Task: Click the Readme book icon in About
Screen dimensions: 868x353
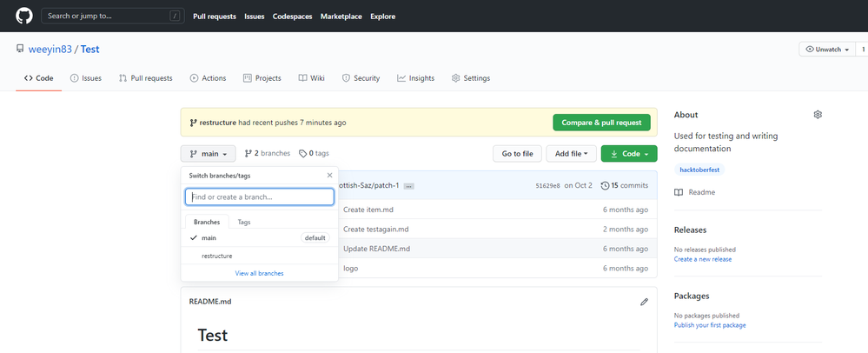Action: (679, 192)
